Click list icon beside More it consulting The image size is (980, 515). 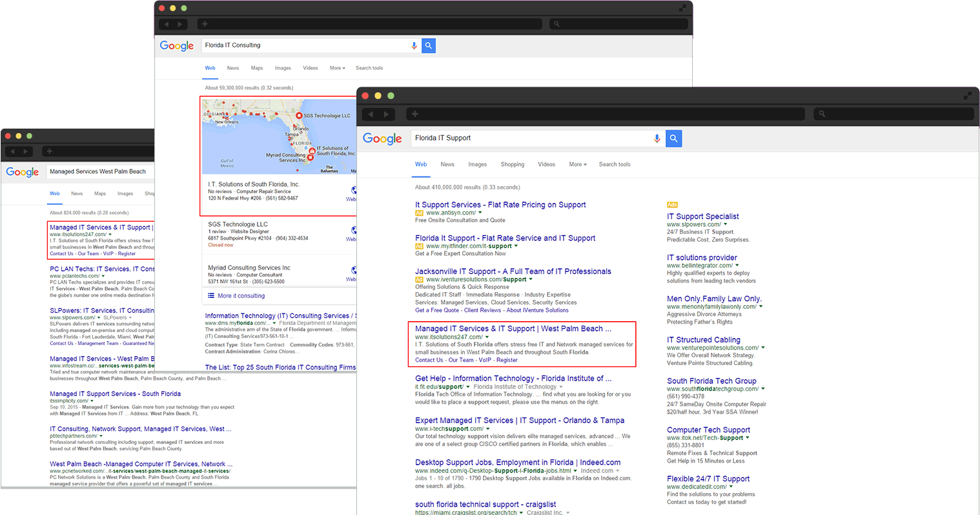(x=211, y=295)
